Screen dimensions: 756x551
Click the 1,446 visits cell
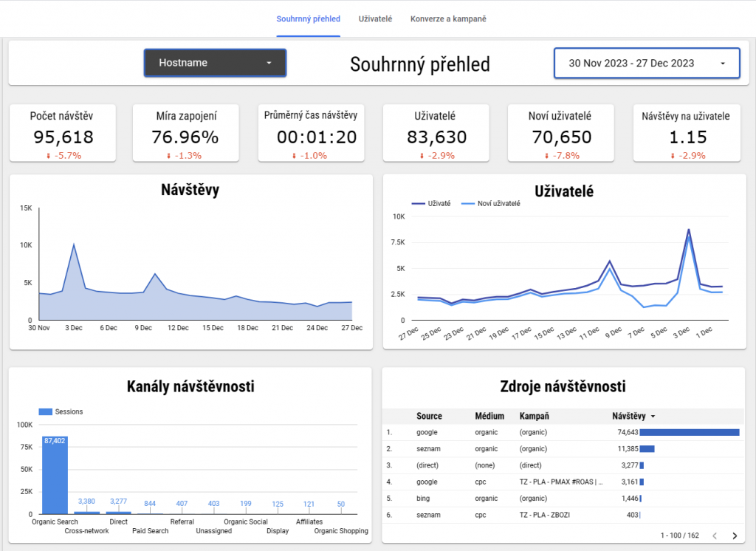630,499
